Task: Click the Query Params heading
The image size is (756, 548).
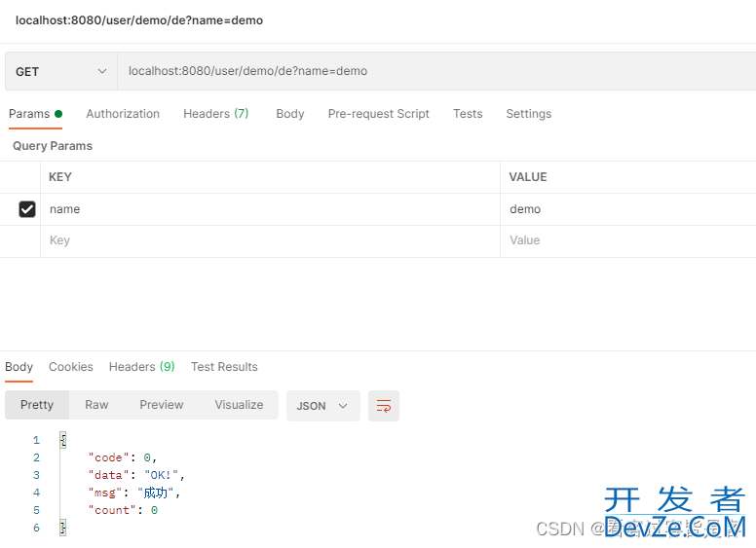Action: coord(53,146)
